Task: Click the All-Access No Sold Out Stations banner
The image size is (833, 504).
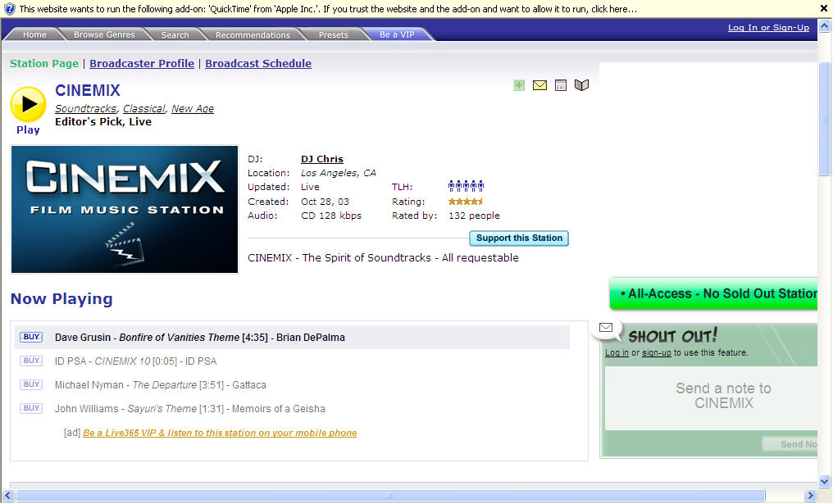Action: (713, 293)
